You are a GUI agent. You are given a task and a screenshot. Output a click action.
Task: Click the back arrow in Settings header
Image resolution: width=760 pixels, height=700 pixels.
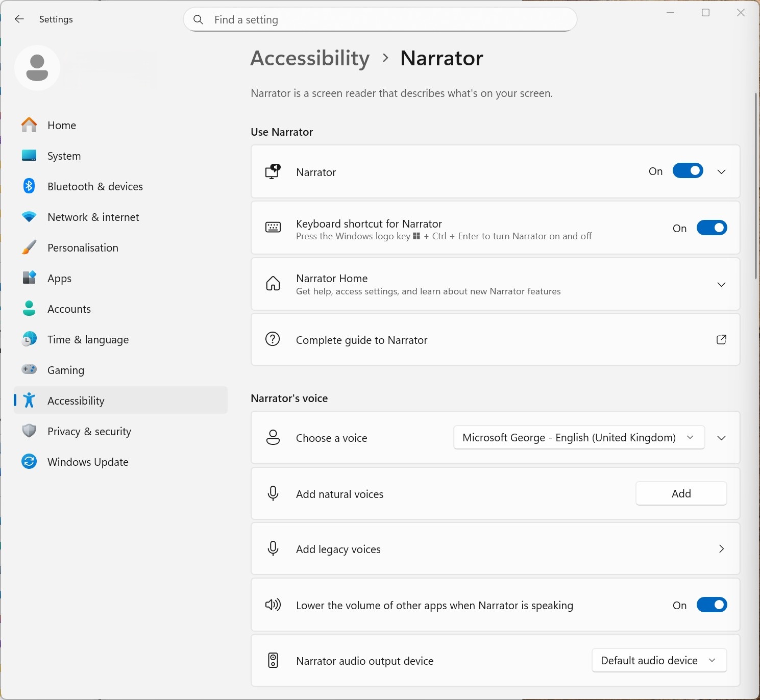(x=19, y=19)
